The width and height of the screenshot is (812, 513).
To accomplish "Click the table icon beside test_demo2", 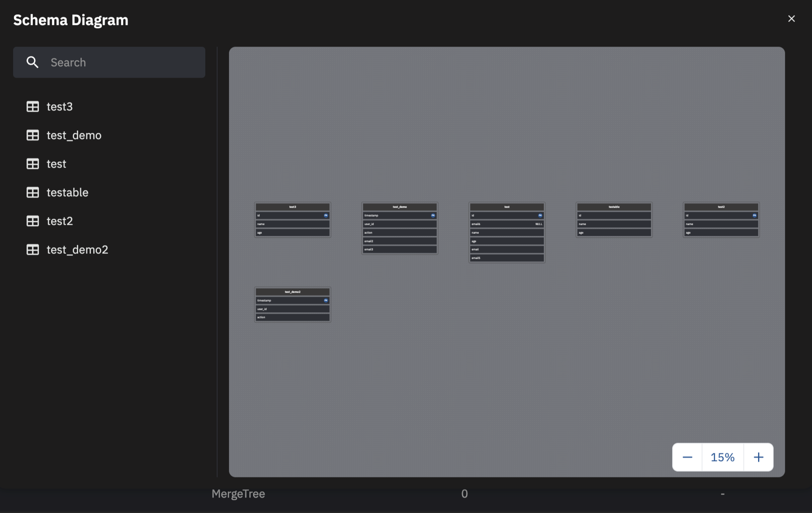I will [x=33, y=250].
